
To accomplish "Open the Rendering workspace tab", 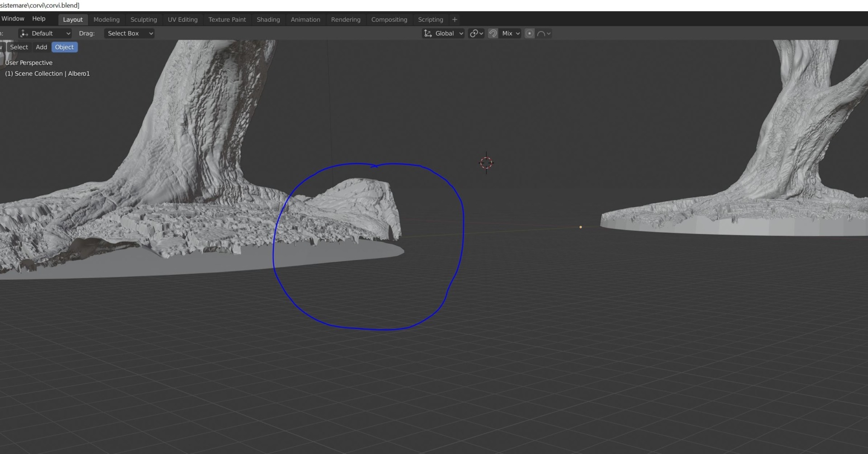I will (x=345, y=20).
